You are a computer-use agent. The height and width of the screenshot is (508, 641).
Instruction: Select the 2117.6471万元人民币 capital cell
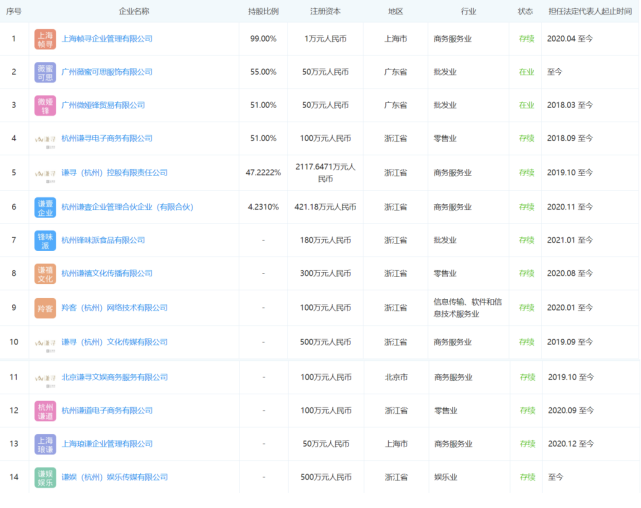[325, 173]
